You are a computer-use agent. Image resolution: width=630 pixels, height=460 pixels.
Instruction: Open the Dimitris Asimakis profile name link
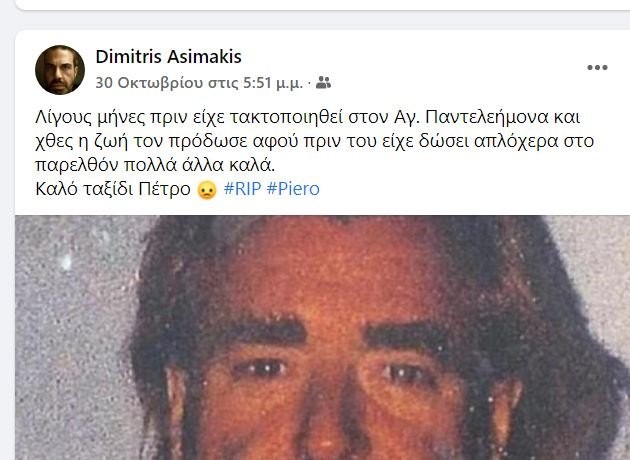[168, 57]
